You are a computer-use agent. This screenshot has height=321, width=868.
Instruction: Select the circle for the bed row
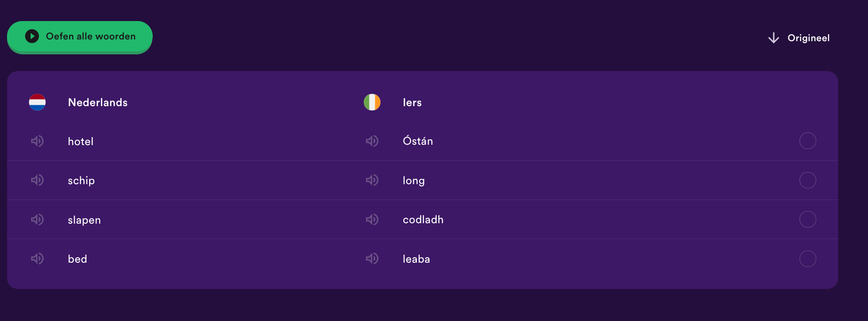tap(807, 259)
